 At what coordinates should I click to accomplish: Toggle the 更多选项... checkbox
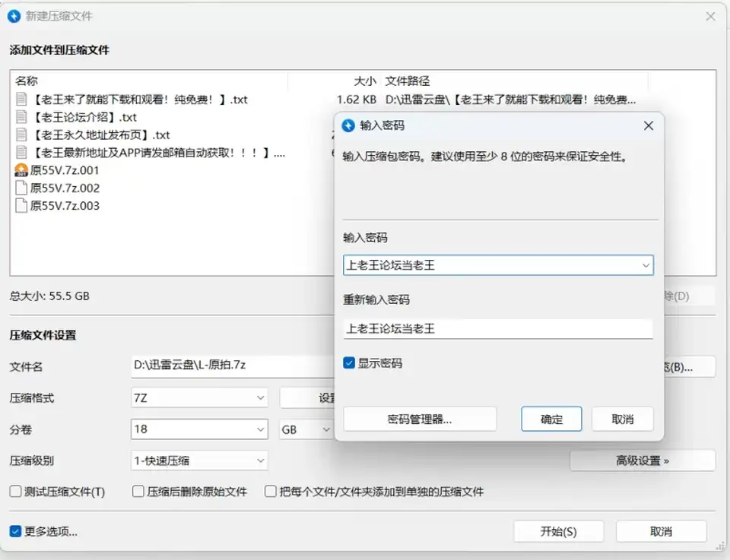(15, 531)
